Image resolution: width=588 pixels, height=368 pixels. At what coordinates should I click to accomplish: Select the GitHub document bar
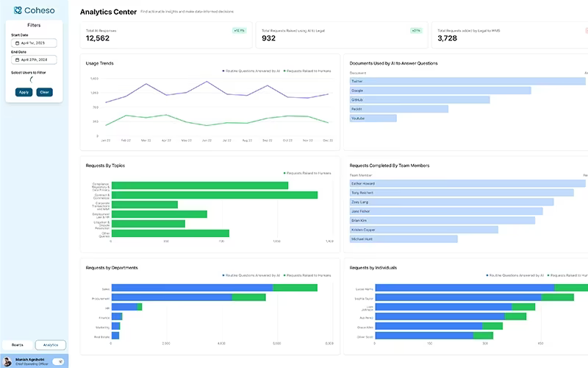(420, 100)
